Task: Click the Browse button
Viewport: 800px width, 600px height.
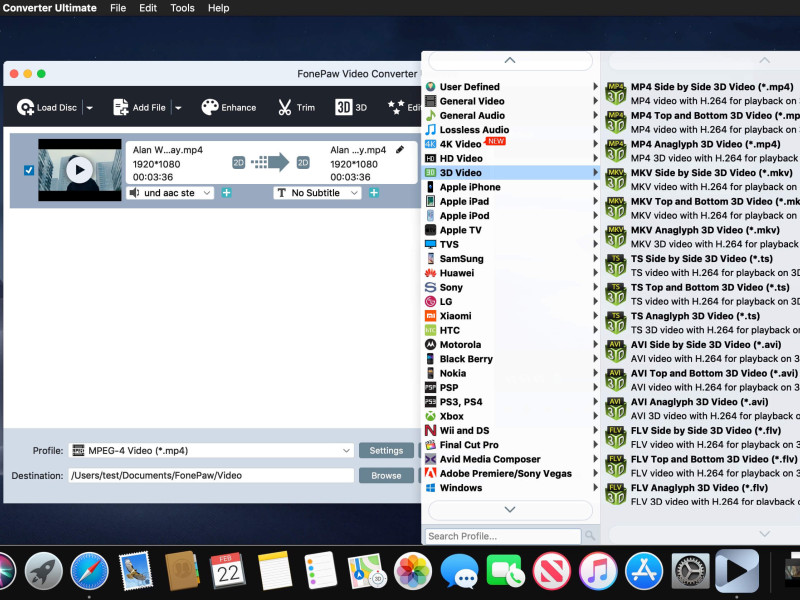Action: tap(386, 476)
